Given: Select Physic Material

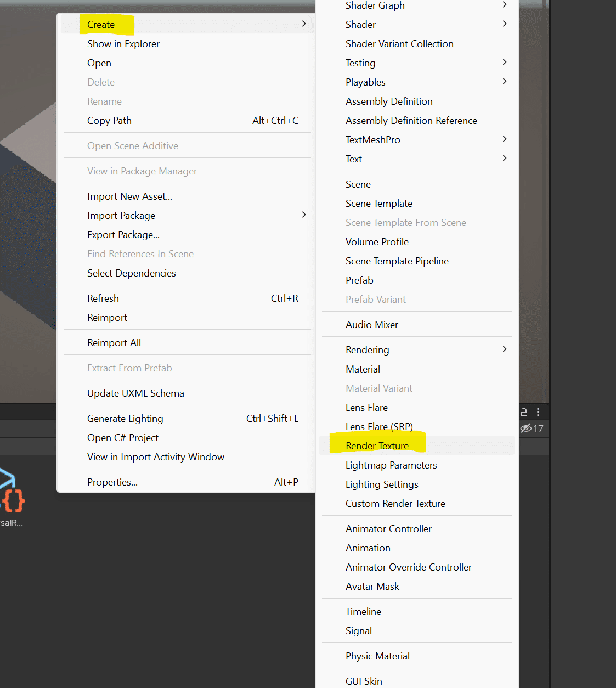Looking at the screenshot, I should point(417,656).
